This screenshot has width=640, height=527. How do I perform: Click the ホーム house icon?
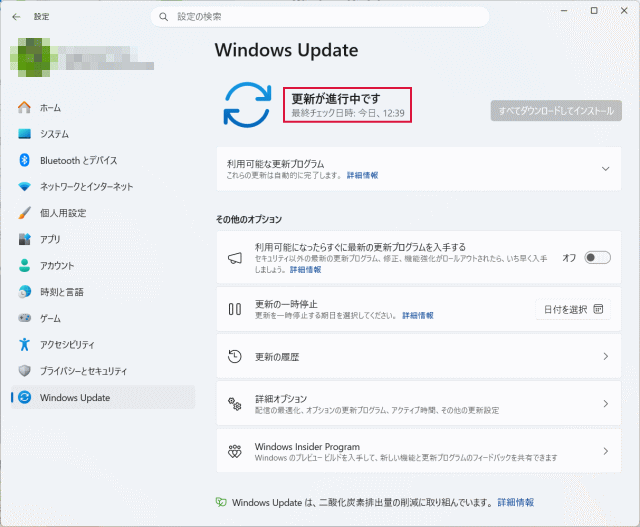[24, 108]
